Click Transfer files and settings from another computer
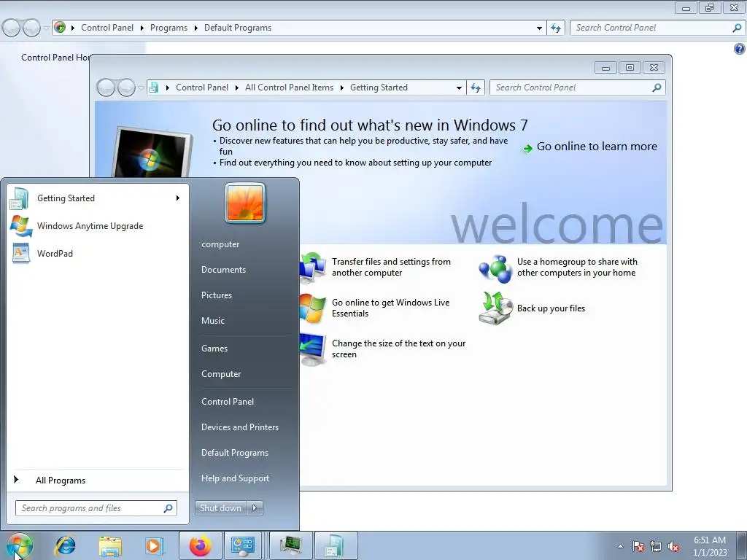 tap(391, 267)
